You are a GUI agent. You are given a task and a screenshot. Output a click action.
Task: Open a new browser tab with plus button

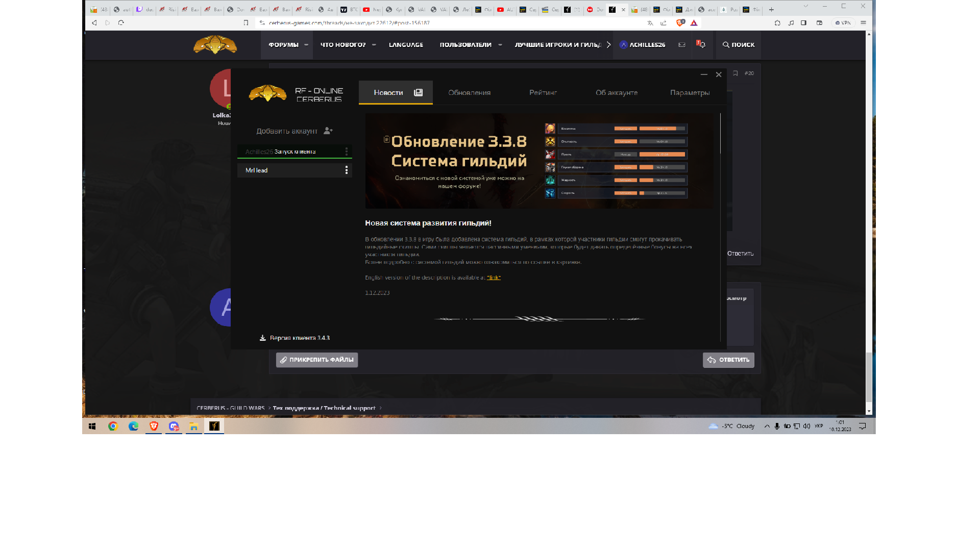771,10
